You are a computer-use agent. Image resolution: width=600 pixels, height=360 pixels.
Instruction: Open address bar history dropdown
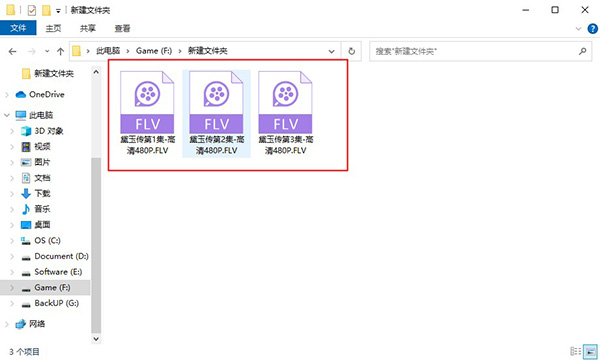(x=331, y=51)
